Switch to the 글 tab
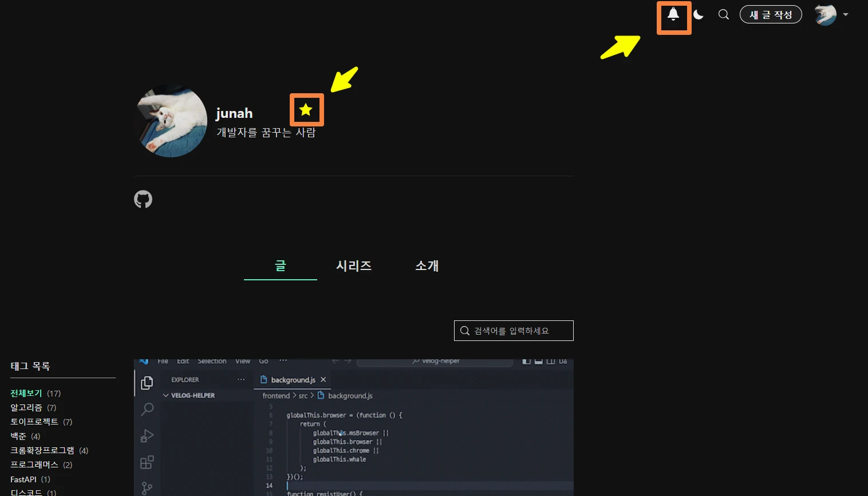868x496 pixels. point(281,266)
